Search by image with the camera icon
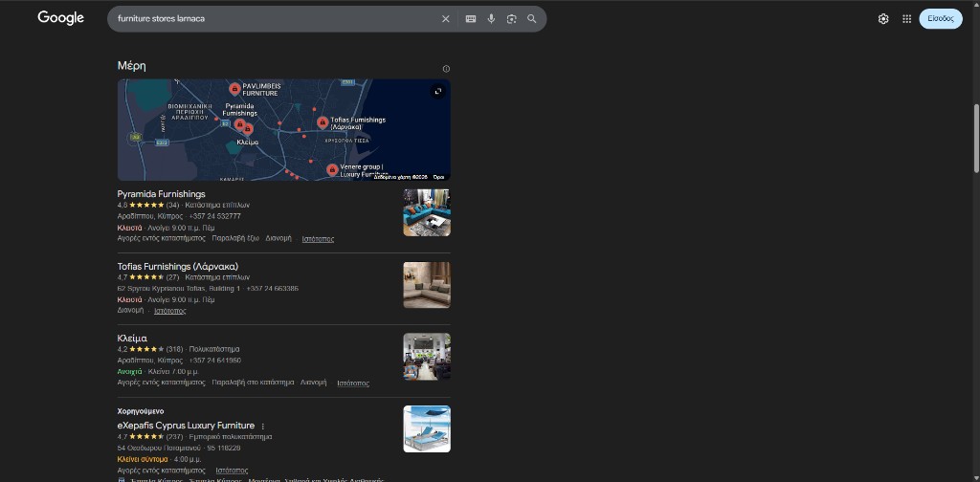 (512, 19)
